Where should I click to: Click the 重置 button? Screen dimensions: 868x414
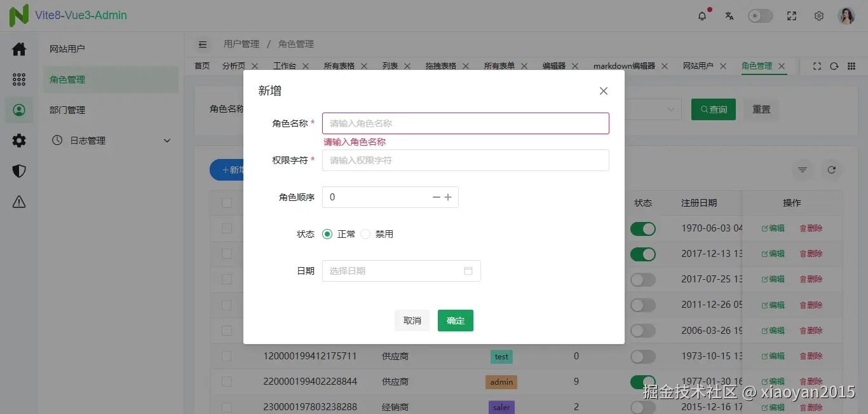pos(761,109)
